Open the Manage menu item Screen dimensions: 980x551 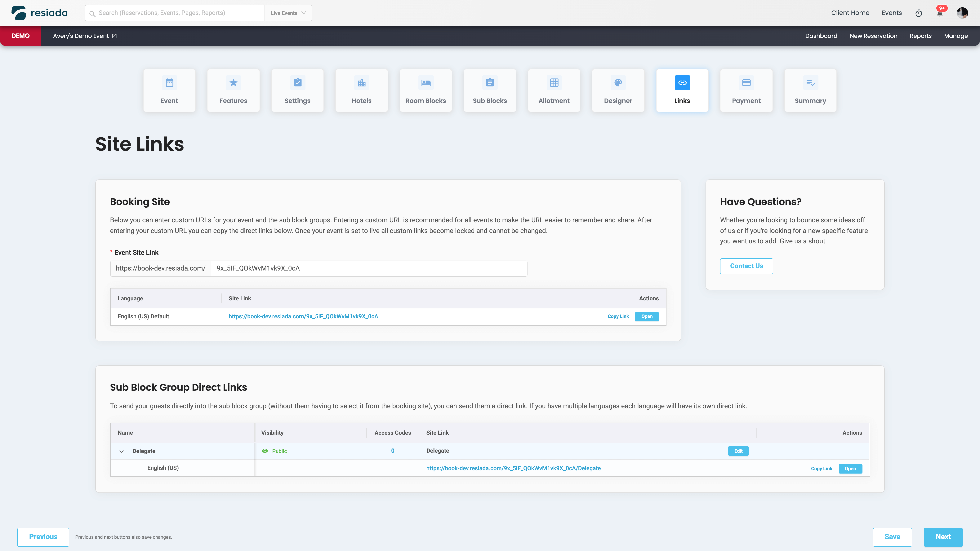tap(956, 36)
